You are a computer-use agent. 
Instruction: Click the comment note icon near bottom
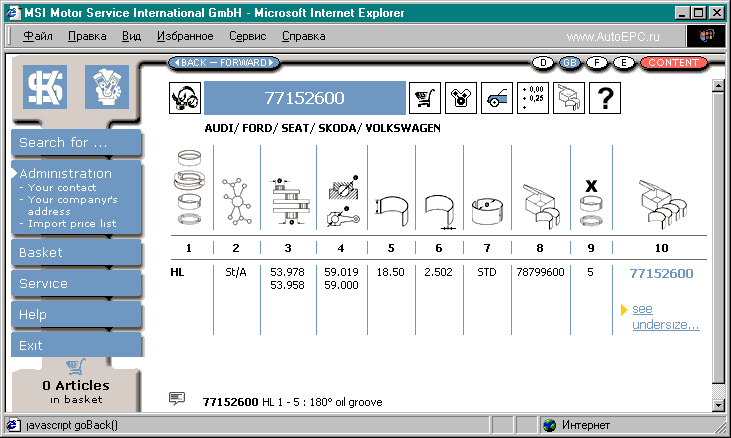click(177, 398)
